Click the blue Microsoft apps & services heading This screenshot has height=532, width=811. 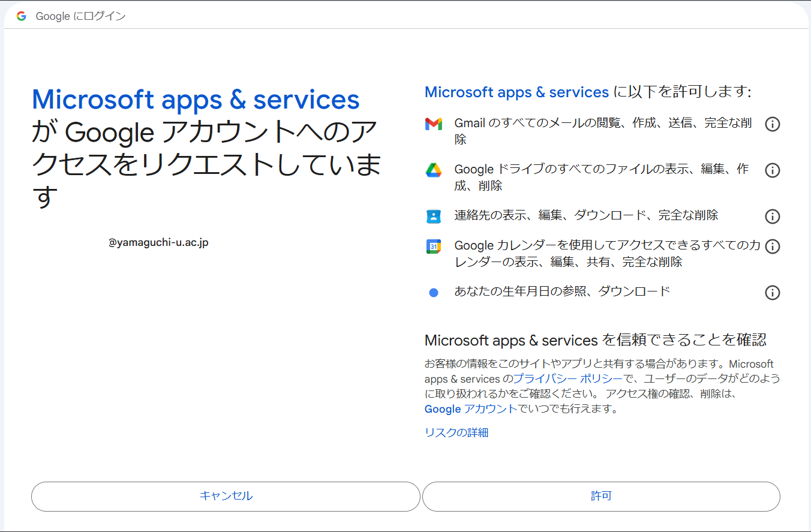[196, 100]
